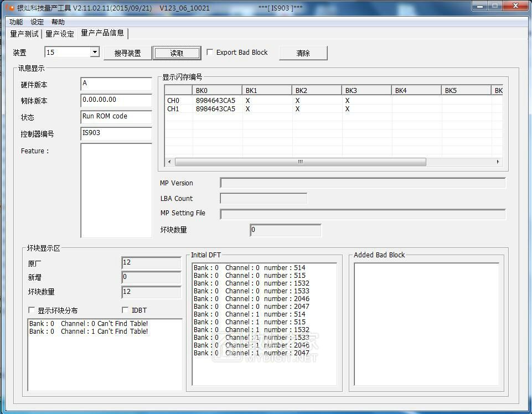Screen dimensions: 532x414
Task: Click 8984643CA5 in the CH0 row
Action: pyautogui.click(x=215, y=100)
